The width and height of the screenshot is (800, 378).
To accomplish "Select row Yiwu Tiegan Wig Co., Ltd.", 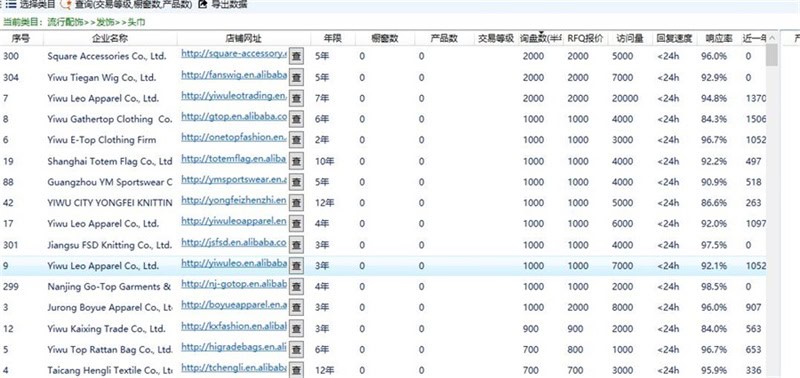I will pyautogui.click(x=383, y=78).
